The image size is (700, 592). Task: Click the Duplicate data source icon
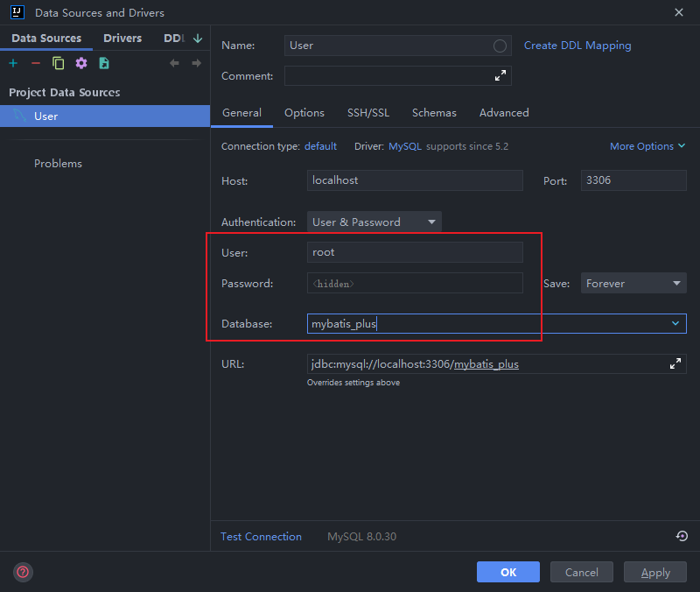pyautogui.click(x=59, y=63)
